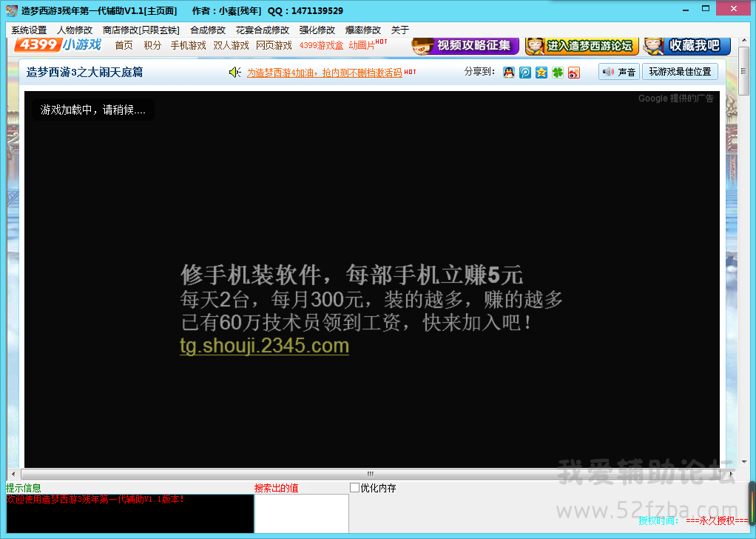This screenshot has width=756, height=539.
Task: Open the 关于 menu
Action: point(399,30)
